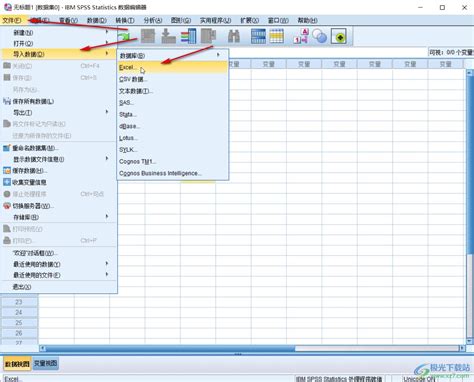Click the vertical scrollbar down arrow
This screenshot has height=382, width=474.
click(470, 341)
